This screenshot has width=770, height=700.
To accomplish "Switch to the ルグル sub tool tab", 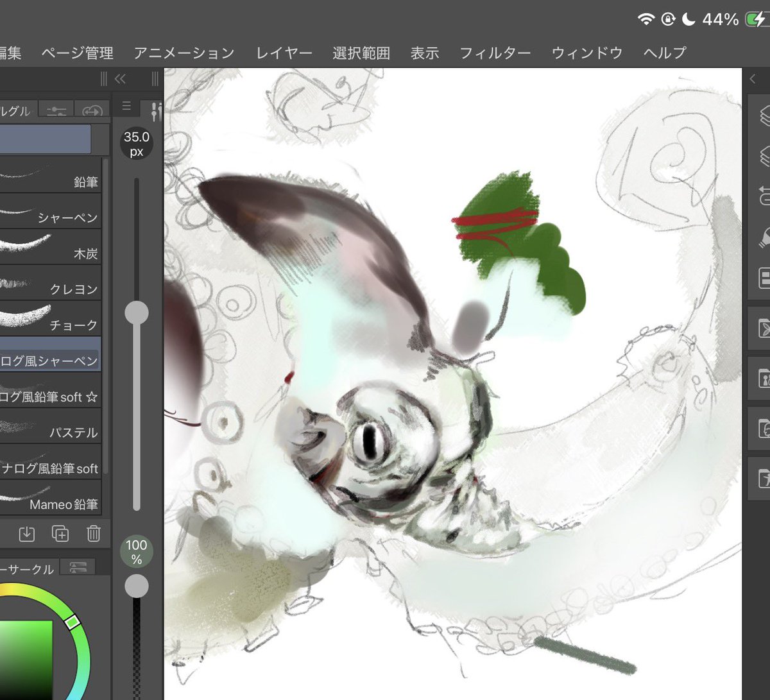I will pos(18,110).
